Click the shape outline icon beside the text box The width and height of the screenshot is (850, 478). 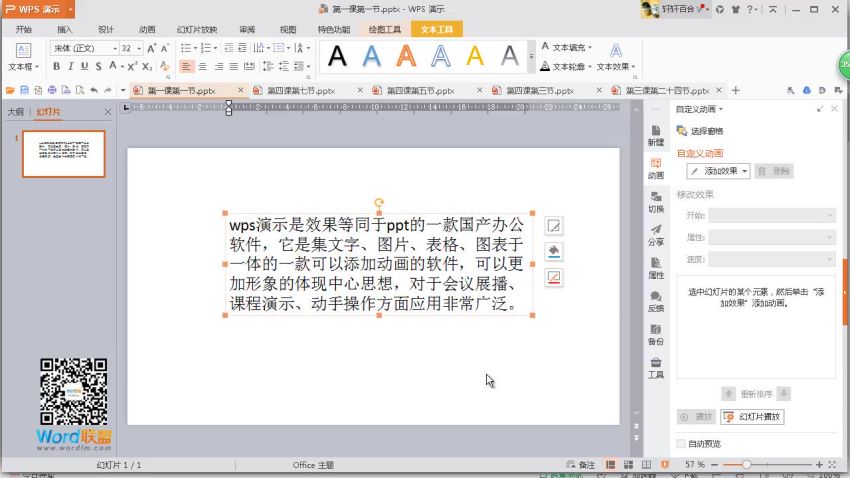pyautogui.click(x=553, y=277)
